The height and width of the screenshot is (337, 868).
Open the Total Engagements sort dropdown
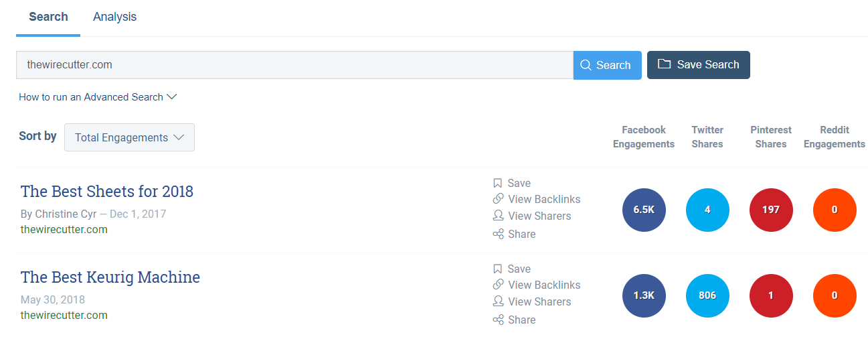129,137
